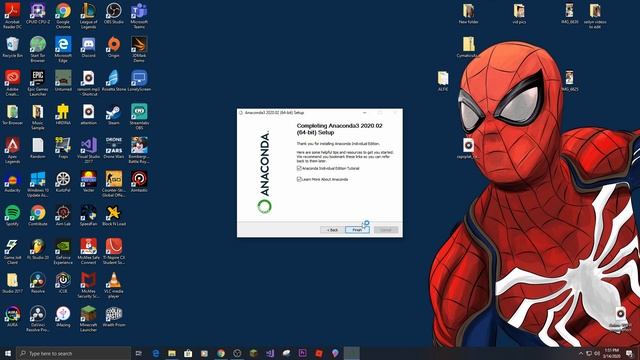Open the Minecraft Launcher shortcut
640x360 pixels.
pyautogui.click(x=88, y=318)
